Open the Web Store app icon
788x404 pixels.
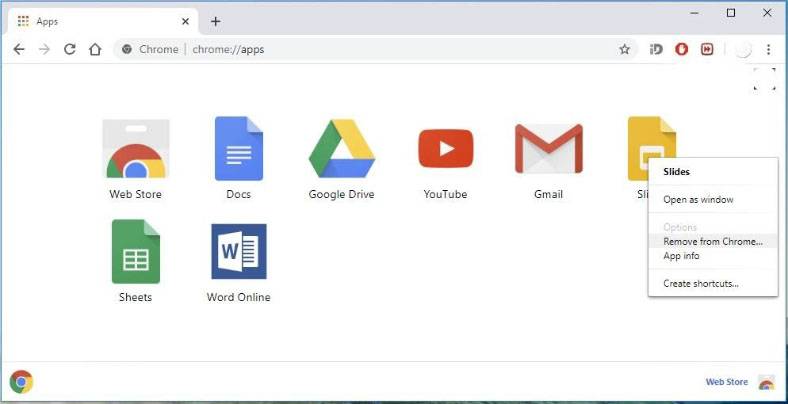pyautogui.click(x=136, y=149)
